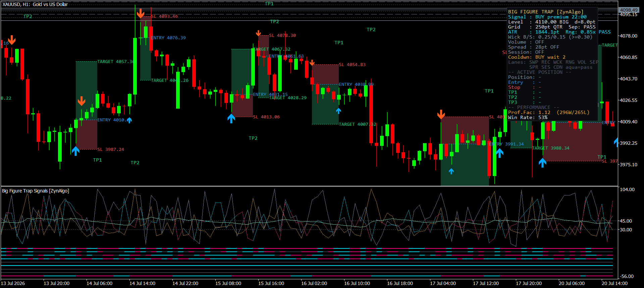Viewport: 644px width, 288px height.
Task: Select the blue buy arrow beside SL 4013.06
Action: (x=231, y=118)
